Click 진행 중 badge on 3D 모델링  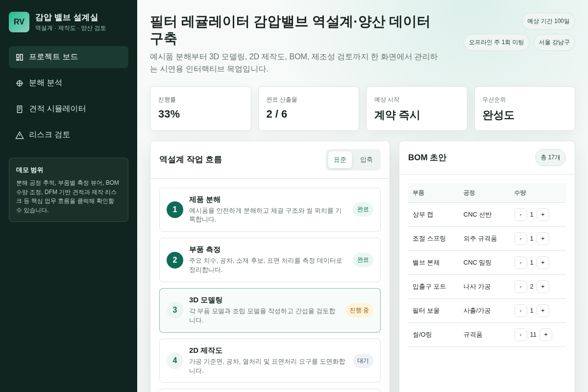coord(359,310)
